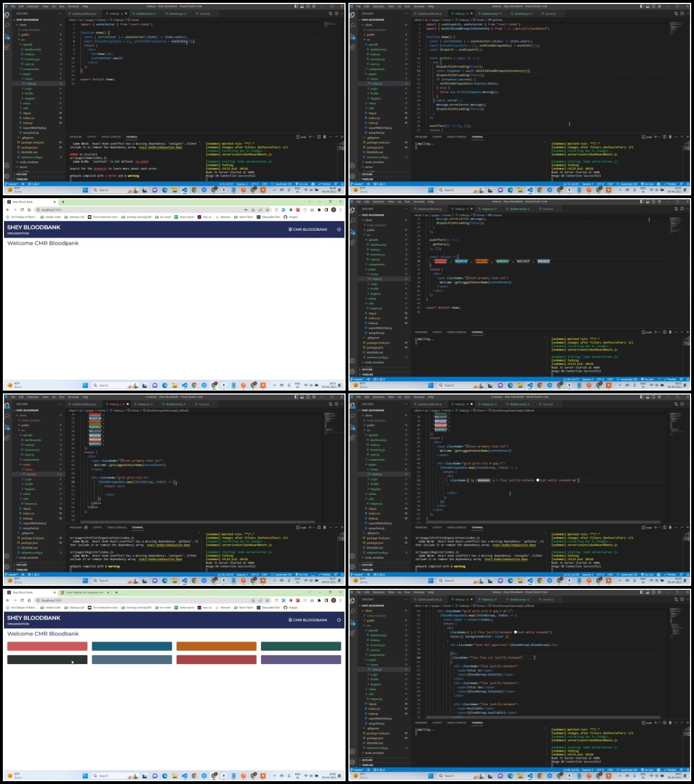The image size is (694, 784).
Task: Click keywords link in top-left VS Code terminal
Action: click(x=100, y=168)
